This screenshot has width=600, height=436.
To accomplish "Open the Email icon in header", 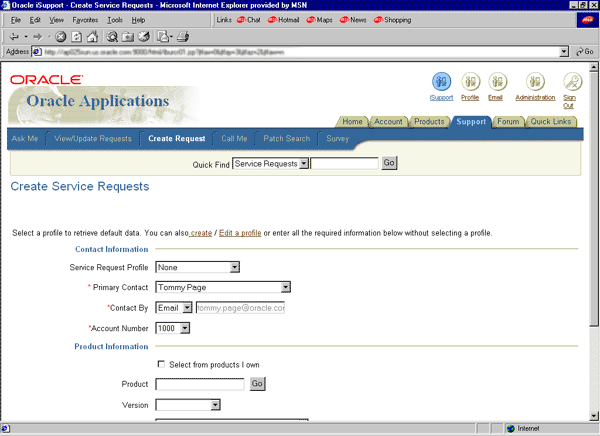I will click(497, 82).
